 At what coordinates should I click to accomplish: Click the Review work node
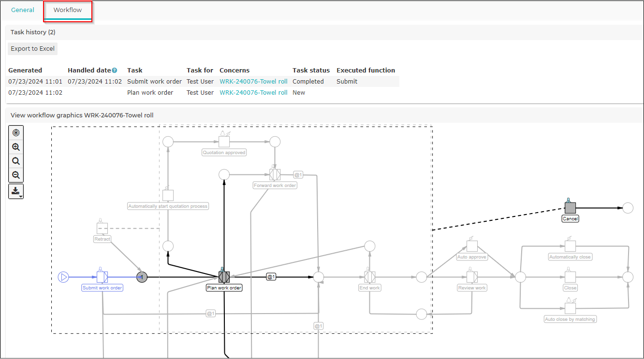coord(472,277)
